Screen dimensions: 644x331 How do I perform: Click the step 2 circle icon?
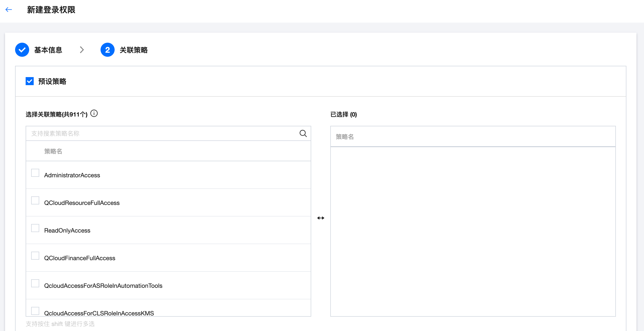107,50
